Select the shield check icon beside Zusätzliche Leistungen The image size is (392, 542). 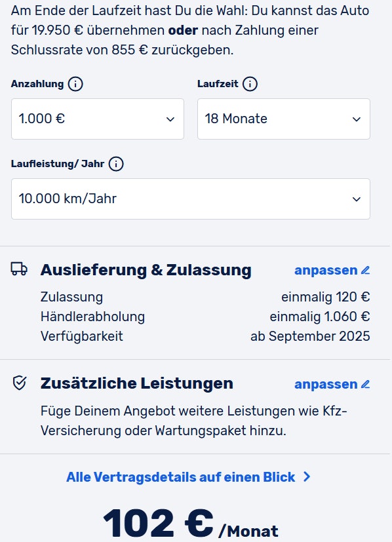click(x=20, y=383)
